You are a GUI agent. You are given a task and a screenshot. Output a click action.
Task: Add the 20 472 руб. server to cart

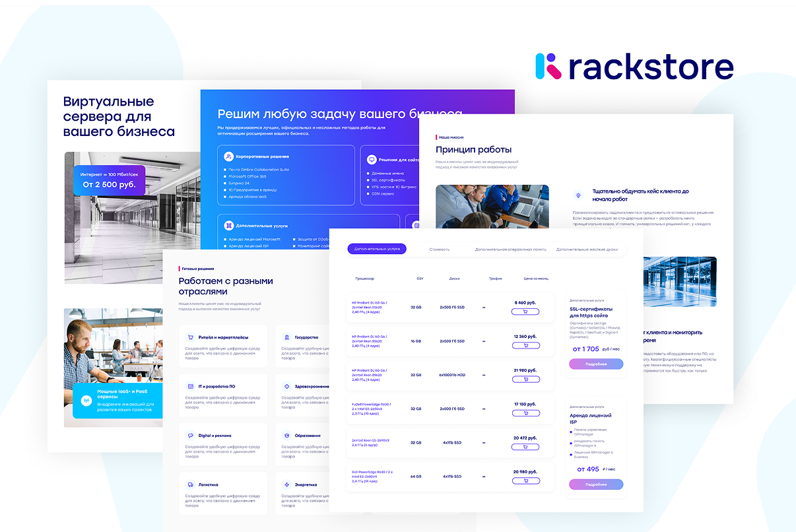[525, 446]
